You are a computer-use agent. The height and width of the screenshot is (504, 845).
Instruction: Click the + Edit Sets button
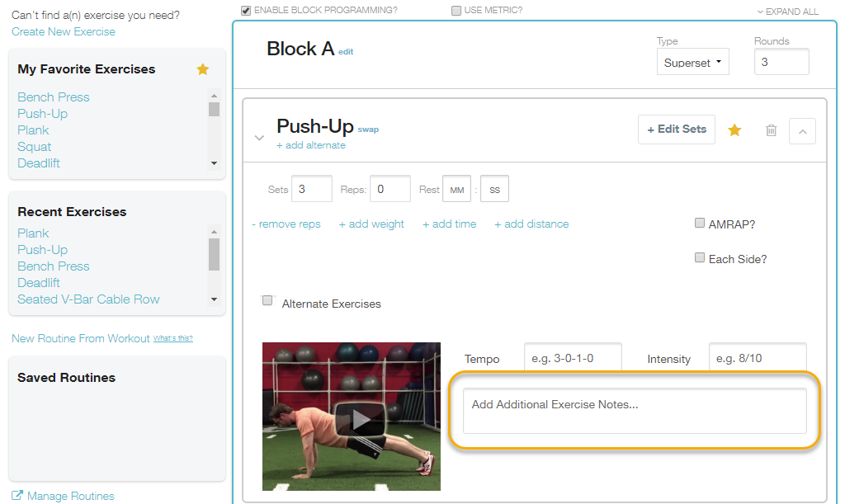click(x=677, y=130)
